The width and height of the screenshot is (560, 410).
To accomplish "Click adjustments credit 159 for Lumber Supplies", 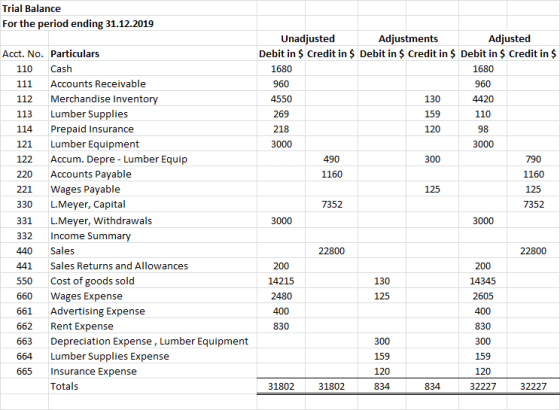I will (x=432, y=114).
